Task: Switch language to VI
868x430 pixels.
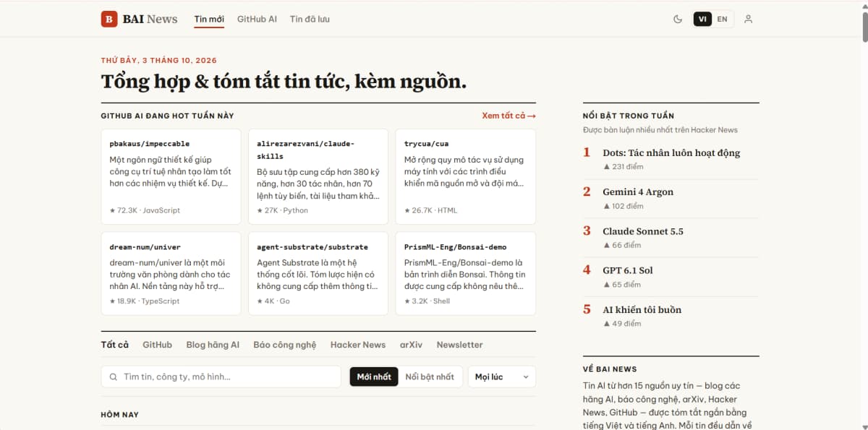Action: [702, 20]
